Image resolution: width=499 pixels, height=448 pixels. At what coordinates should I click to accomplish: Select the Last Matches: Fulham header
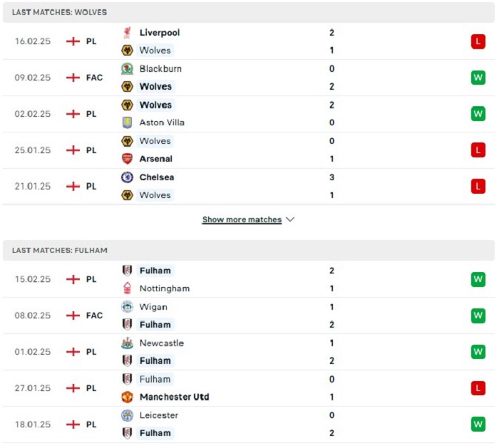click(x=249, y=250)
